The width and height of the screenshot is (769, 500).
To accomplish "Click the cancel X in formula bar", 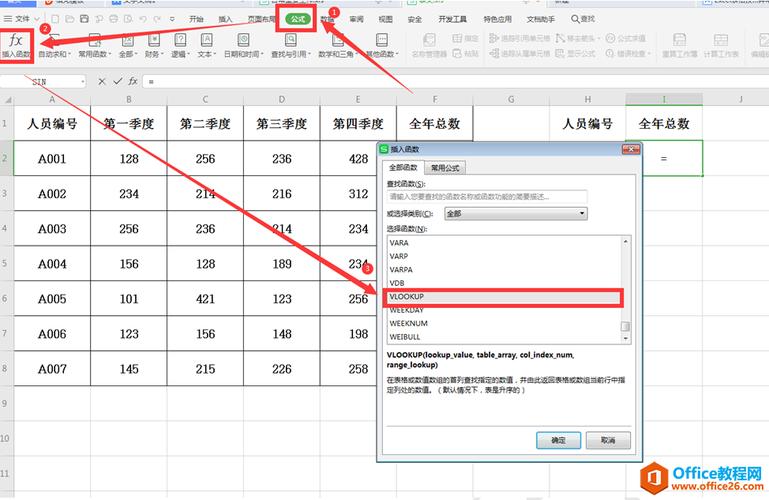I will click(102, 81).
